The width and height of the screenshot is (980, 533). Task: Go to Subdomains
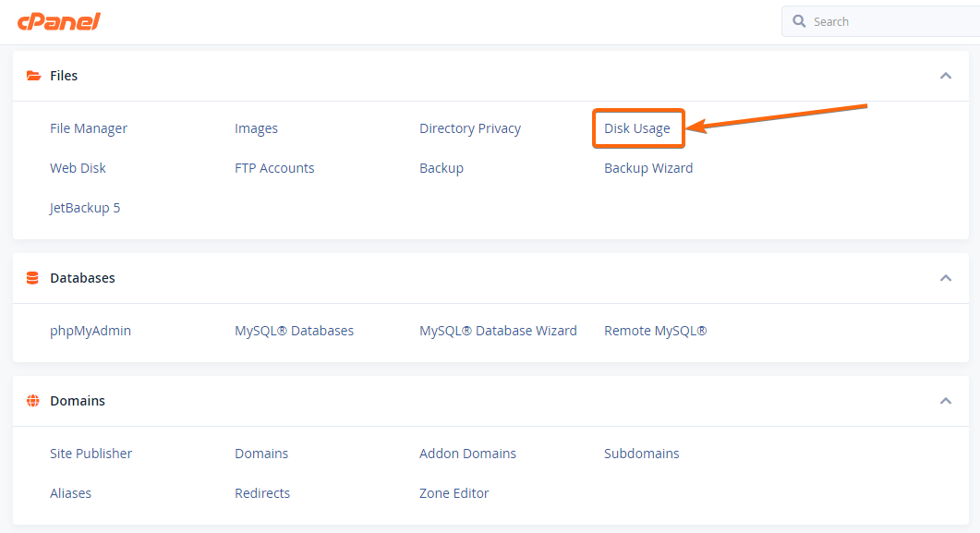641,453
